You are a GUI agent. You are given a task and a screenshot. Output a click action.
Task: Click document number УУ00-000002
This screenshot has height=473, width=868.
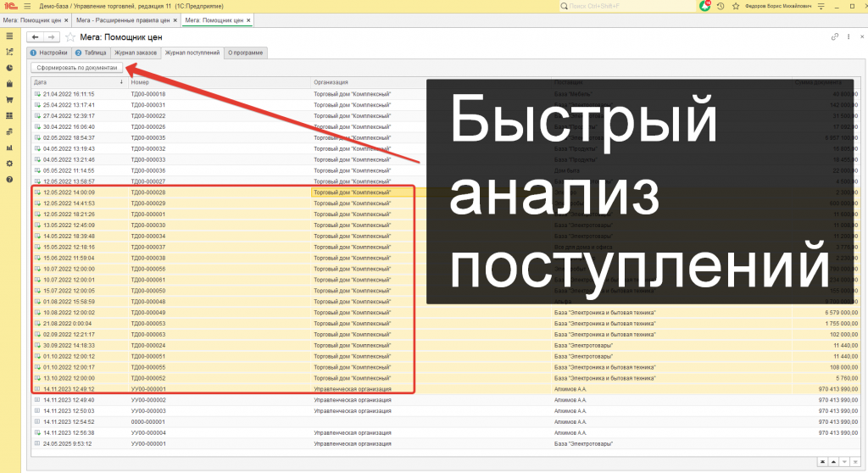pos(147,400)
